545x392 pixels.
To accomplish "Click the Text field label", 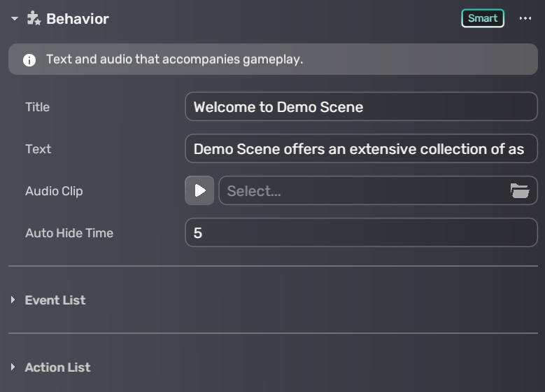I will [x=38, y=149].
